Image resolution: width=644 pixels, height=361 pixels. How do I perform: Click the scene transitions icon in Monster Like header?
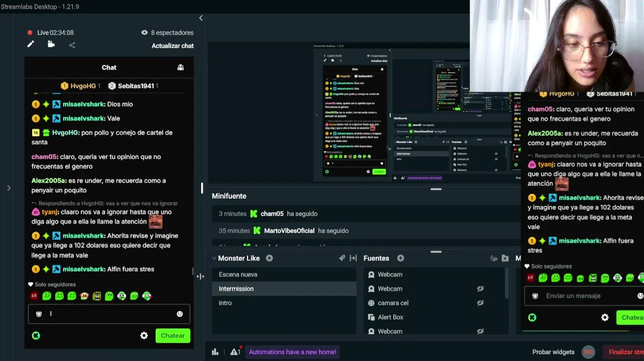(342, 258)
